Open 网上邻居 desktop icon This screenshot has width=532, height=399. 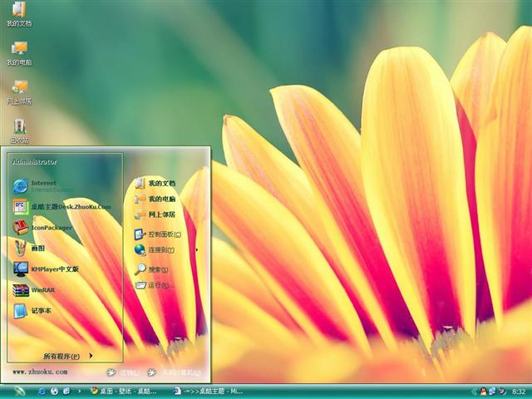click(19, 92)
